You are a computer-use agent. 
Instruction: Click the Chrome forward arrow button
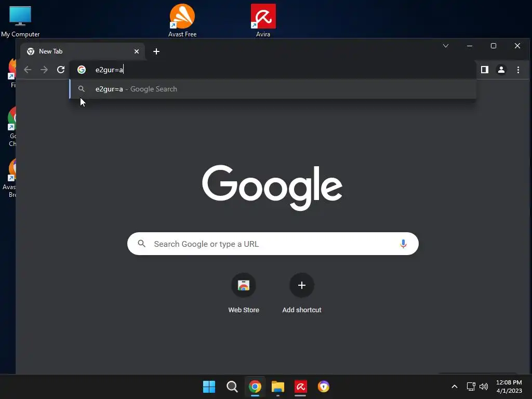44,70
